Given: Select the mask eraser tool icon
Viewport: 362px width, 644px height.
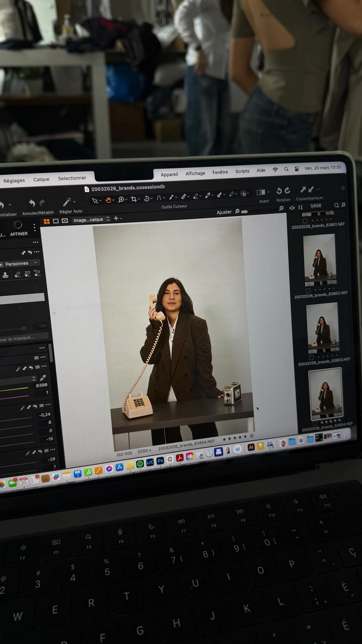Looking at the screenshot, I should pos(18,274).
